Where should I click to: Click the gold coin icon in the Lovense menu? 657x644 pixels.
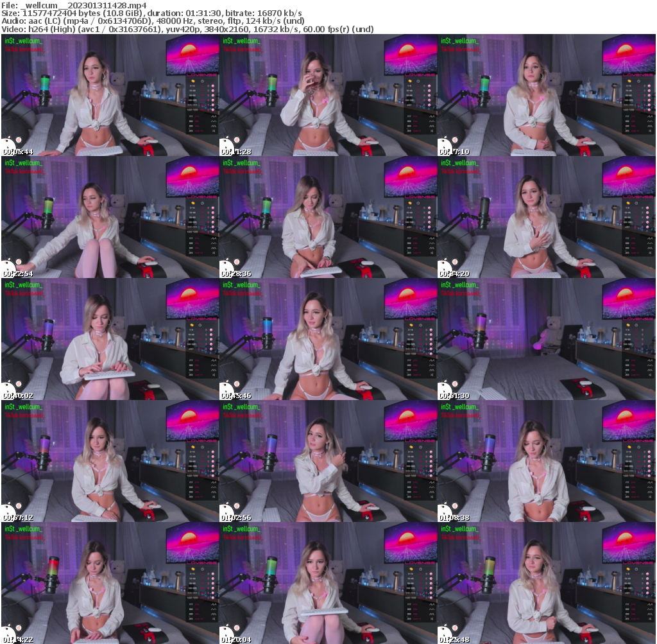pyautogui.click(x=192, y=81)
